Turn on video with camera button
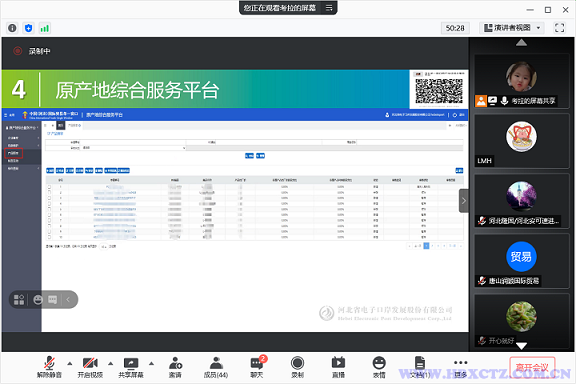This screenshot has height=384, width=576. [x=90, y=367]
